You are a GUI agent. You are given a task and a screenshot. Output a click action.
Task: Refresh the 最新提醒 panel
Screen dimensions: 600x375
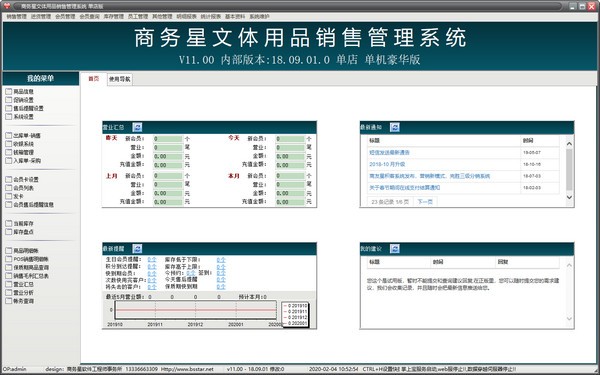click(x=137, y=249)
